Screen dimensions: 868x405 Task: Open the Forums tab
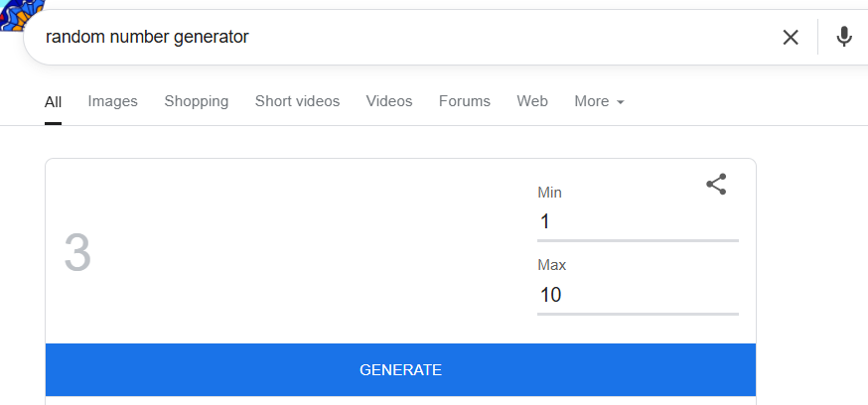[x=464, y=101]
